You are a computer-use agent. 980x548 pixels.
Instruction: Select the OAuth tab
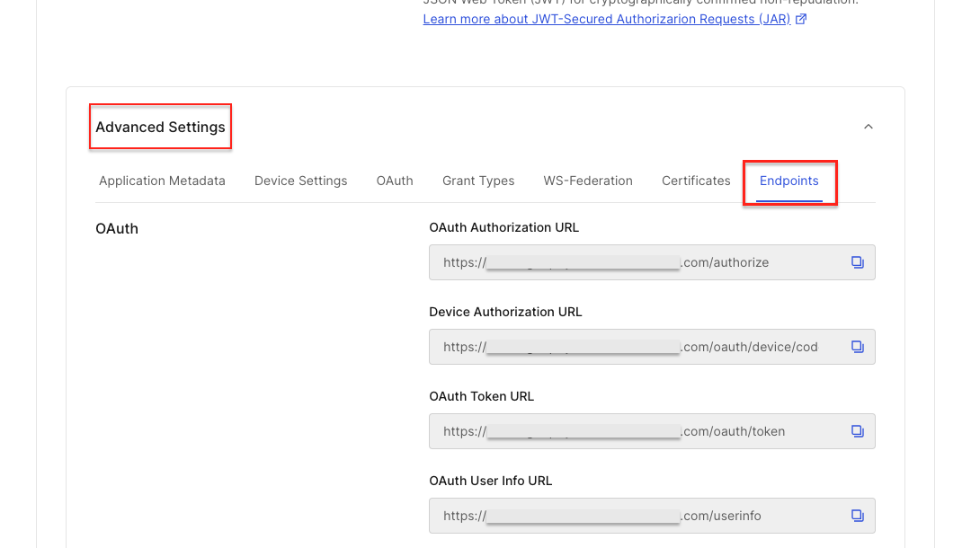click(395, 181)
